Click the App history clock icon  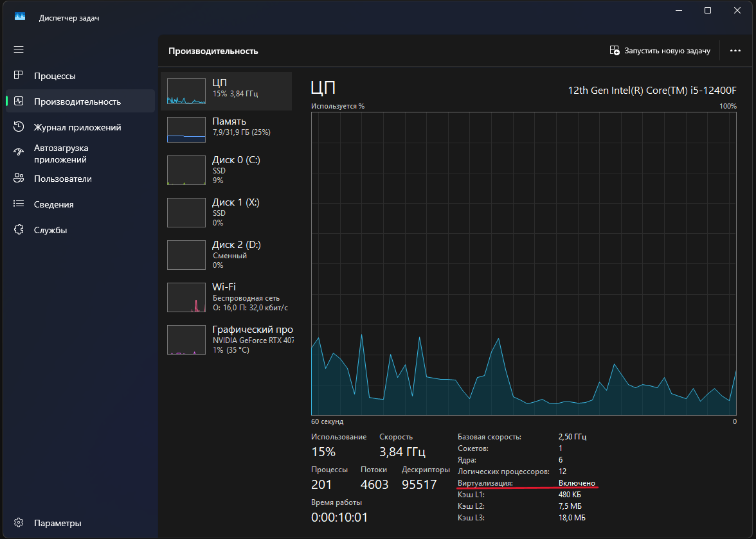pyautogui.click(x=18, y=127)
